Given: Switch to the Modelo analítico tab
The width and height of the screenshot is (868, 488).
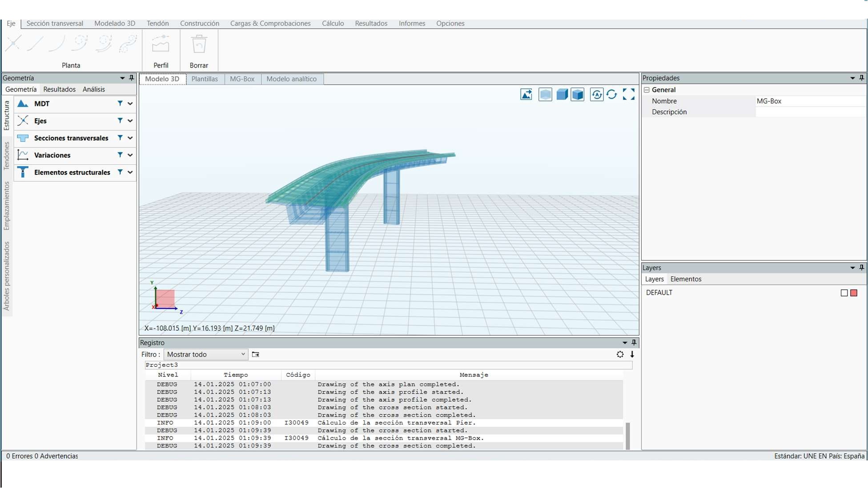Looking at the screenshot, I should click(291, 79).
